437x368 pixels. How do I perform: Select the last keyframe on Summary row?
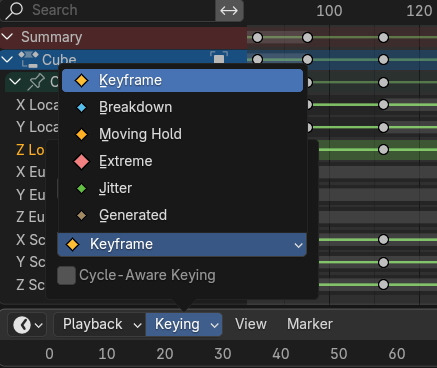coord(384,37)
